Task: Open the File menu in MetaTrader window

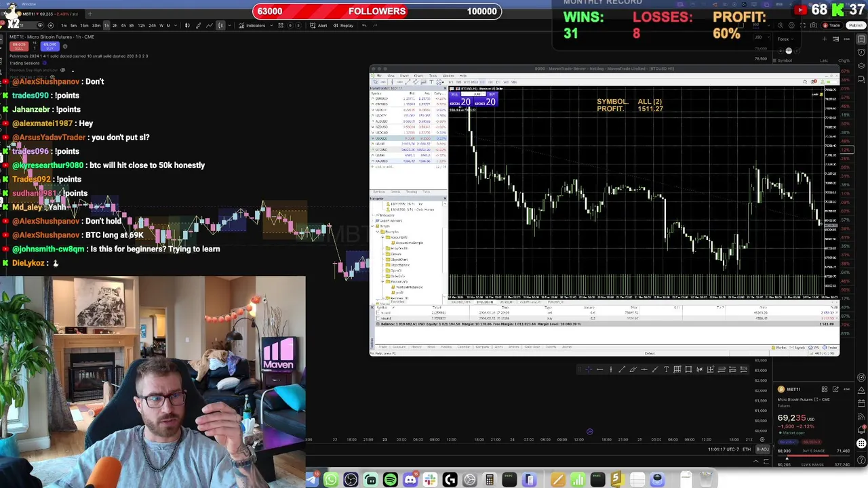Action: [379, 75]
